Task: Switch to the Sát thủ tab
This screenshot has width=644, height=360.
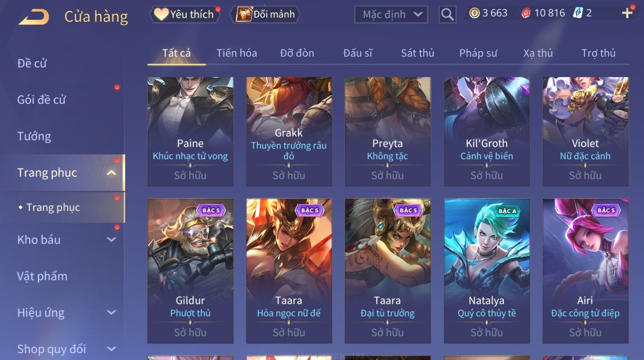Action: point(418,53)
